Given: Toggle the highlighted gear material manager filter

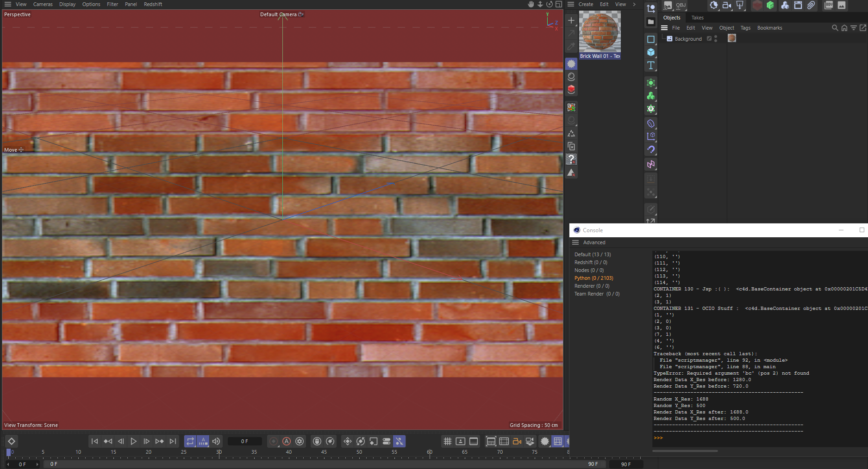Looking at the screenshot, I should [x=571, y=64].
